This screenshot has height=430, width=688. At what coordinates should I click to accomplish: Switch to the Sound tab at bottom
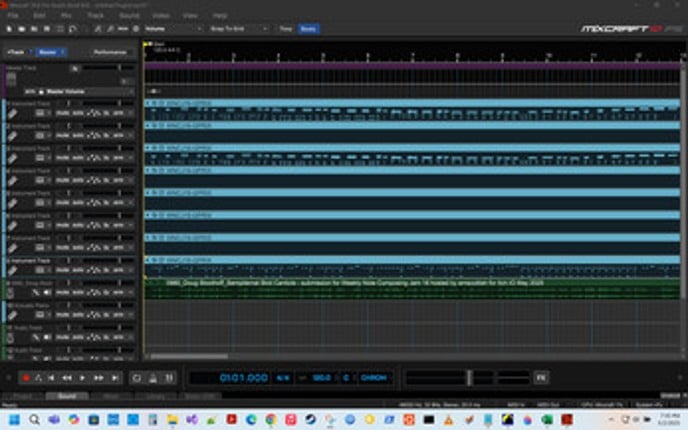(67, 396)
